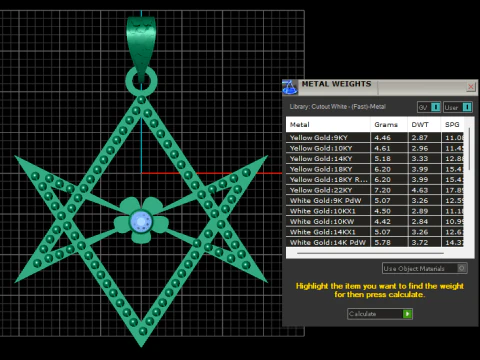Click the vertical scrollbar of the metals list
Image resolution: width=480 pixels, height=360 pixels.
pos(469,149)
